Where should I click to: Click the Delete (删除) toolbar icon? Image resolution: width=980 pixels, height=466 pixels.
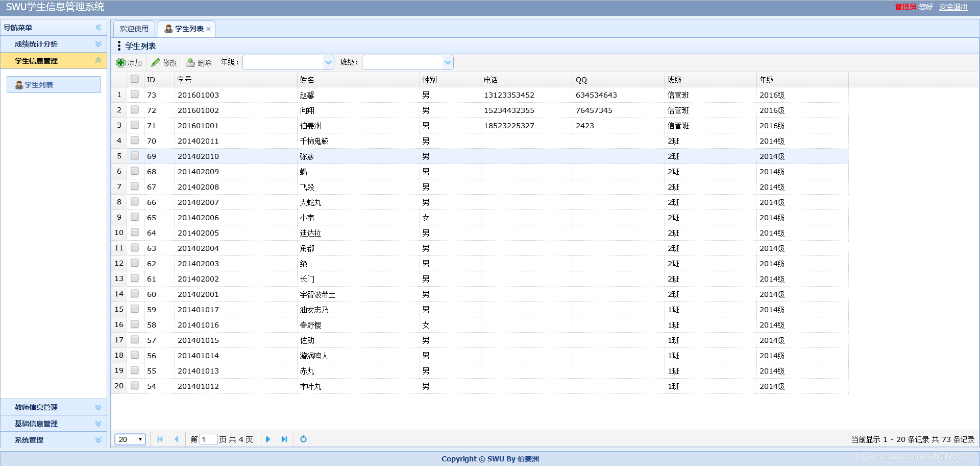pos(190,62)
